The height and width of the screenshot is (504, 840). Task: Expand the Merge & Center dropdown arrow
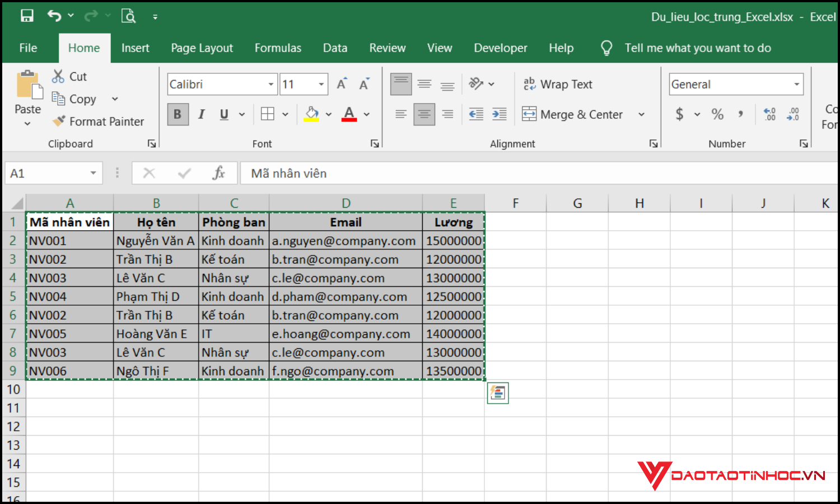(642, 114)
